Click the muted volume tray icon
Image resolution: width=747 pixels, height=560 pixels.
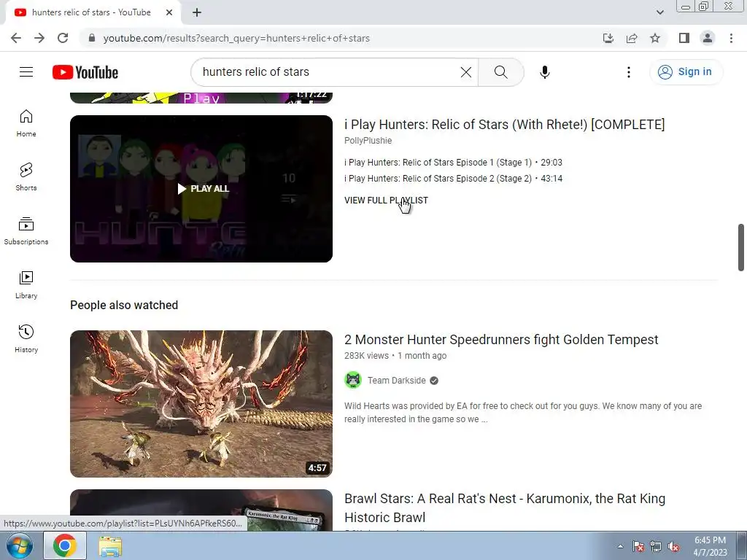coord(673,546)
